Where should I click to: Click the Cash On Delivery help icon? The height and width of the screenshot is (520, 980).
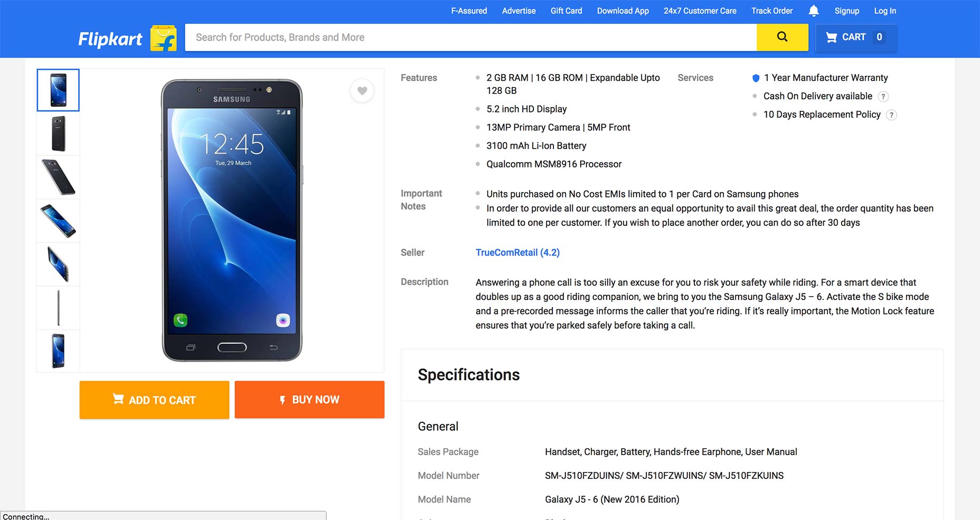click(883, 97)
